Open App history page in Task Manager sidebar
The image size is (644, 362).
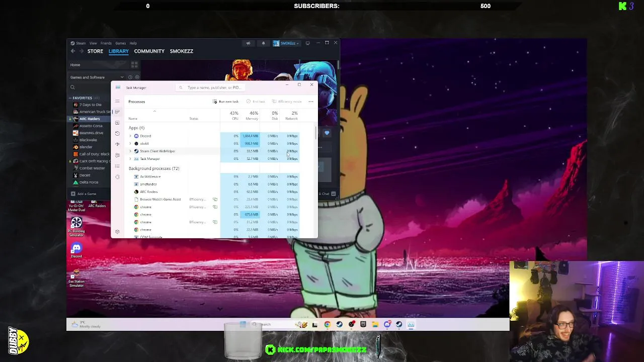[117, 133]
